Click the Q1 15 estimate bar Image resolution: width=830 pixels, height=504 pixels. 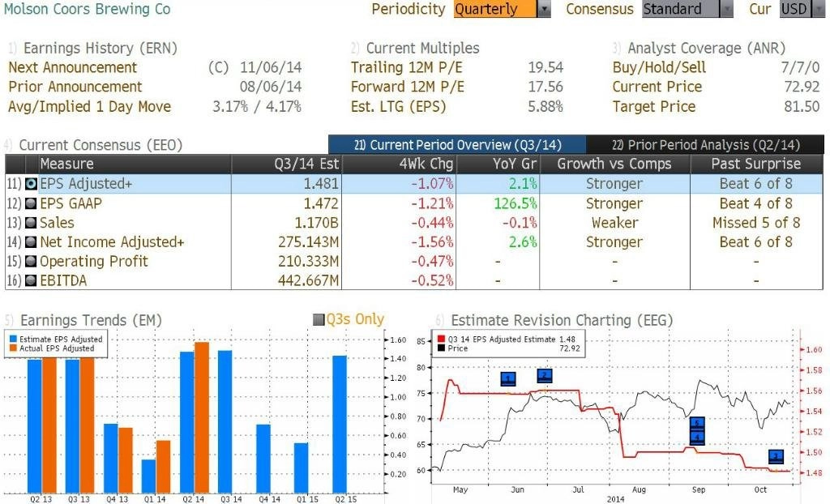click(x=302, y=468)
